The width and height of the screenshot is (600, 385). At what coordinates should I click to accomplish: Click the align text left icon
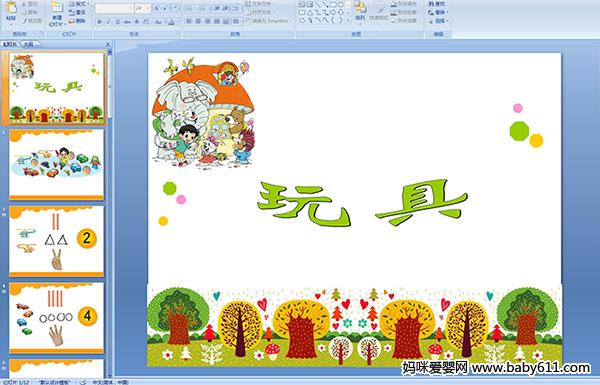pos(189,21)
